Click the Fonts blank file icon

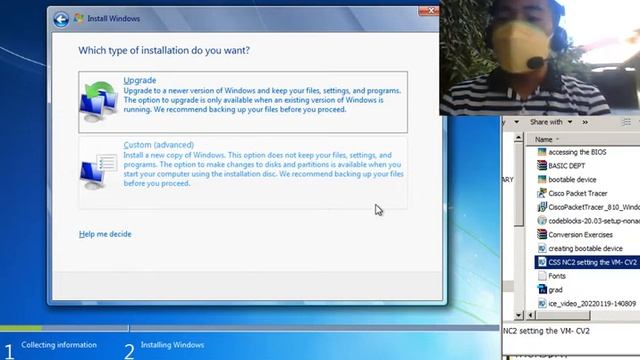coord(542,276)
